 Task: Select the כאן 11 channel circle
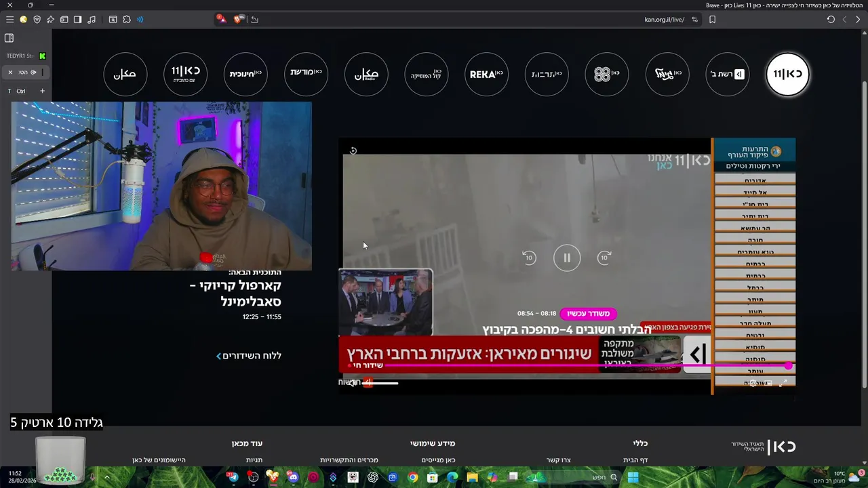pos(787,74)
